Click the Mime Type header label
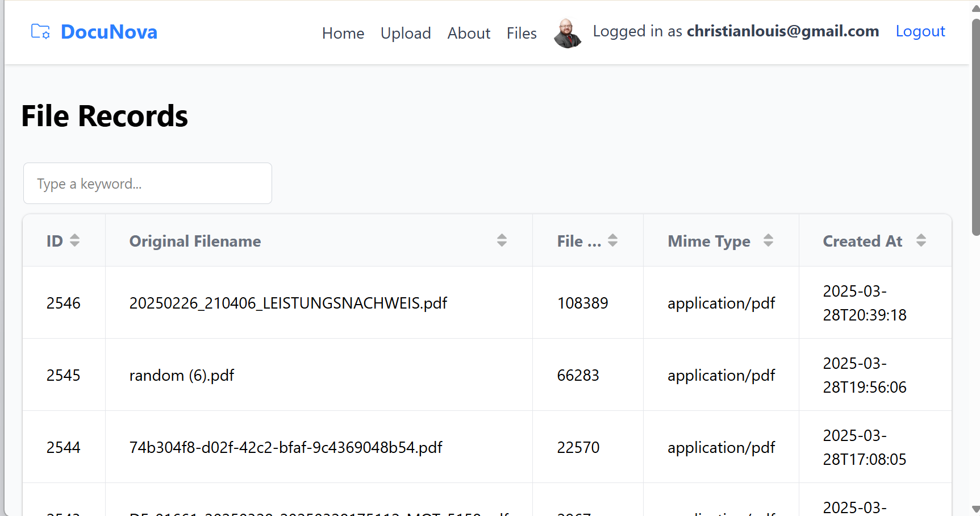The width and height of the screenshot is (980, 516). pos(709,241)
